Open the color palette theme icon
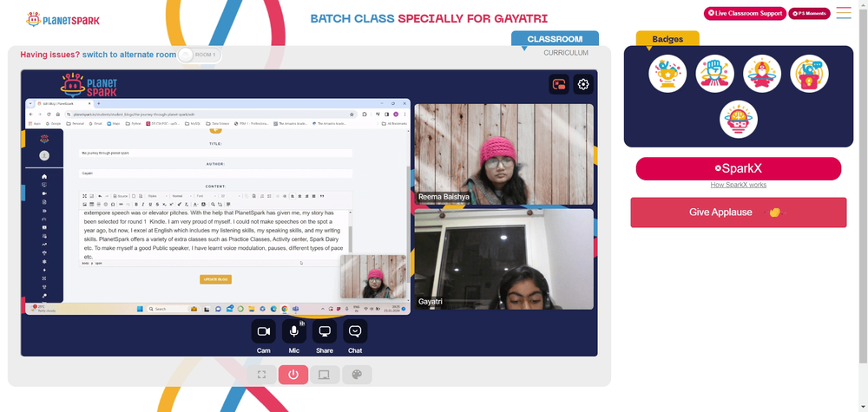 357,375
